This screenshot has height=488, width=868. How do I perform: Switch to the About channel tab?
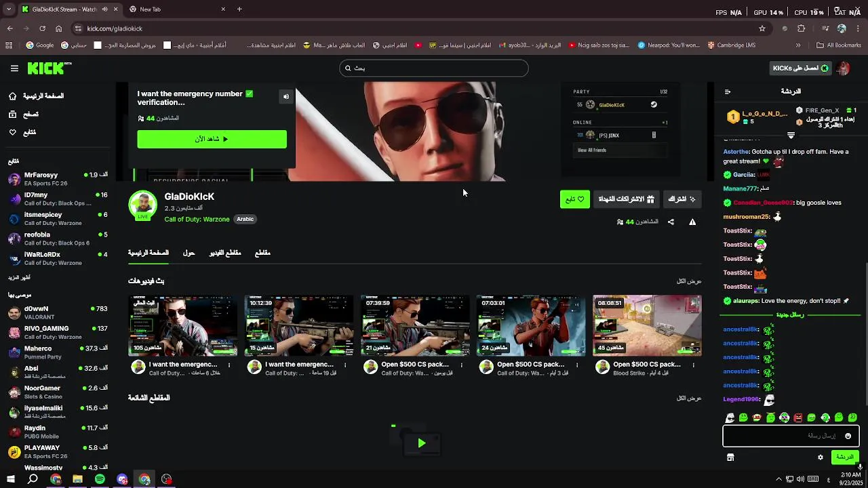(189, 253)
